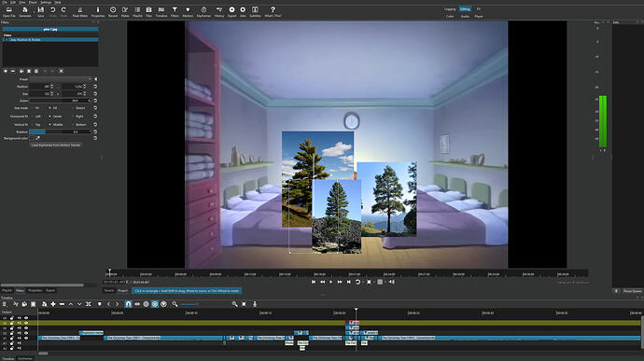Append clip with timeline plus icon
Screen dimensions: 644x361
point(53,304)
